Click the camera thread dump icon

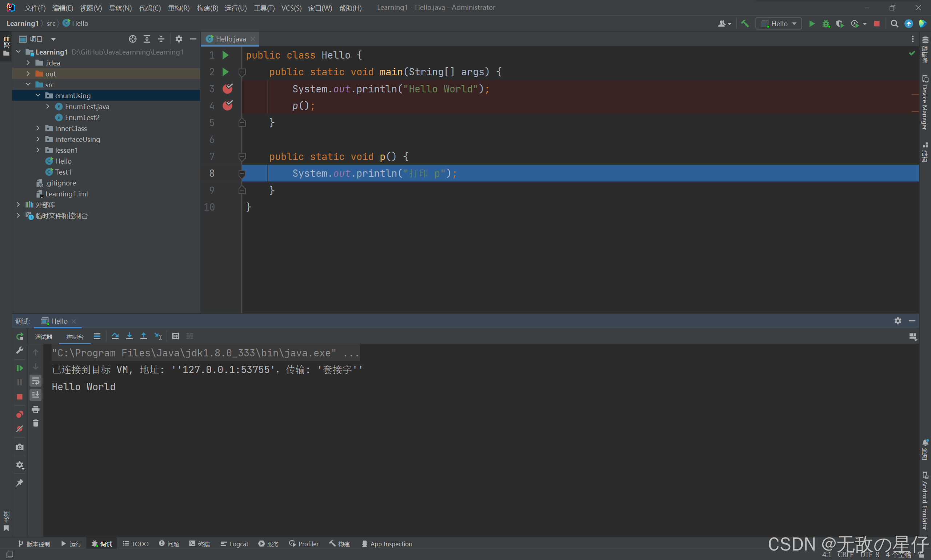[x=20, y=447]
